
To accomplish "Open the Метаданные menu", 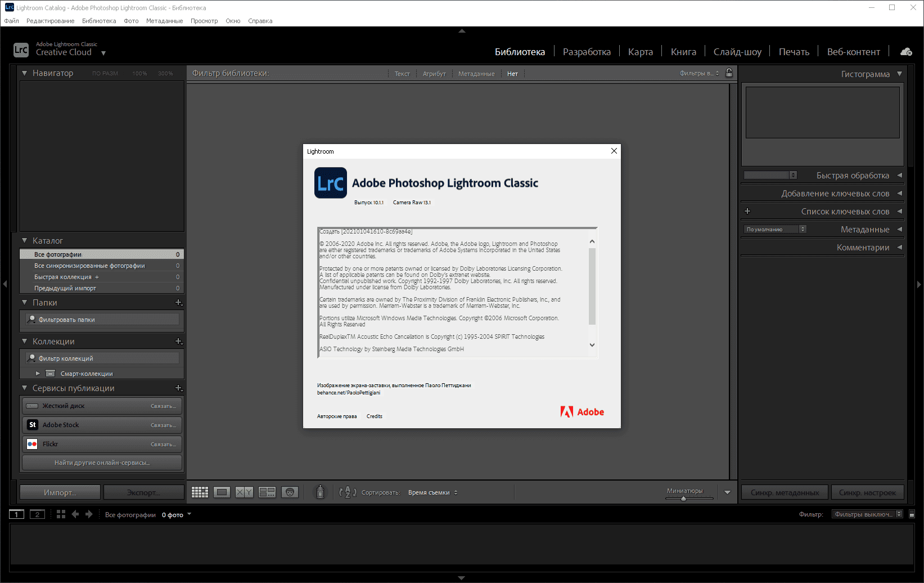I will click(164, 21).
